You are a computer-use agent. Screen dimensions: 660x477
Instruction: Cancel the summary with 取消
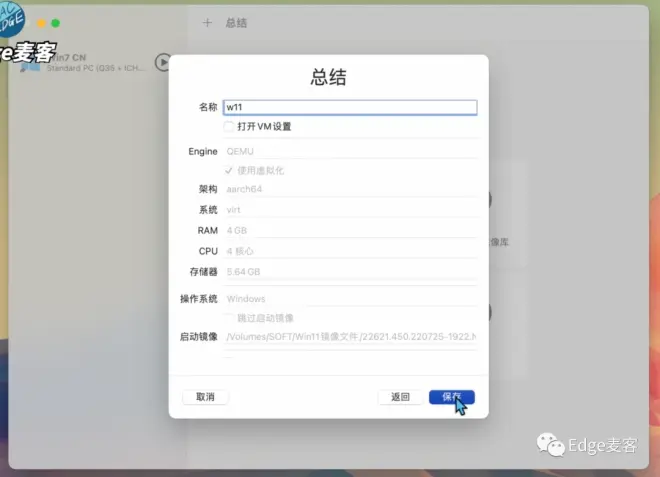205,397
